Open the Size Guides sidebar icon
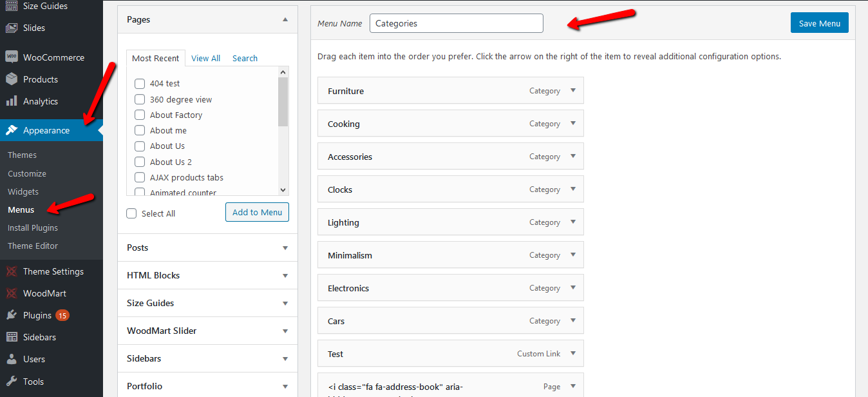868x397 pixels. [12, 6]
